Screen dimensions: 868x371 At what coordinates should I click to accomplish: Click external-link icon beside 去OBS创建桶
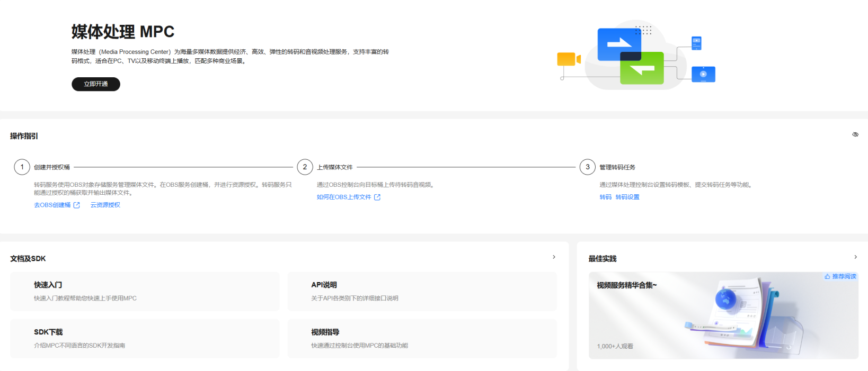[x=77, y=205]
